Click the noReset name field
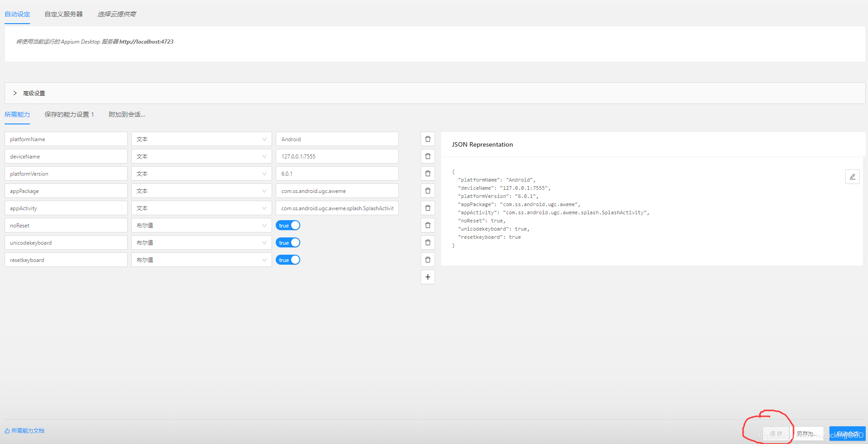The image size is (868, 444). pyautogui.click(x=66, y=225)
